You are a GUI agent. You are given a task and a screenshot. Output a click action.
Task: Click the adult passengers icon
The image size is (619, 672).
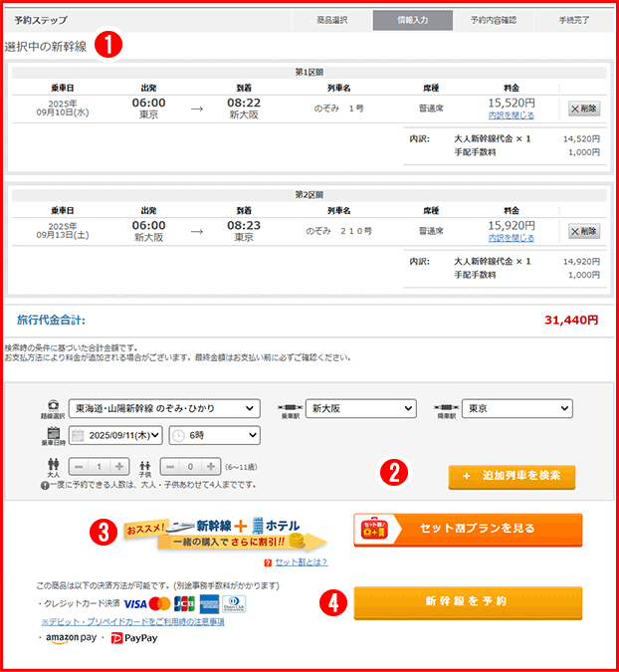tap(54, 464)
